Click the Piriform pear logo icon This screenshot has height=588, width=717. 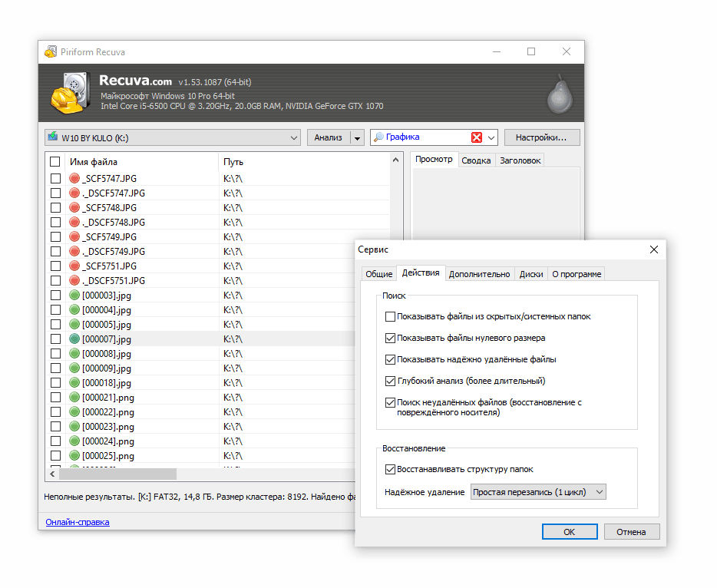[560, 94]
